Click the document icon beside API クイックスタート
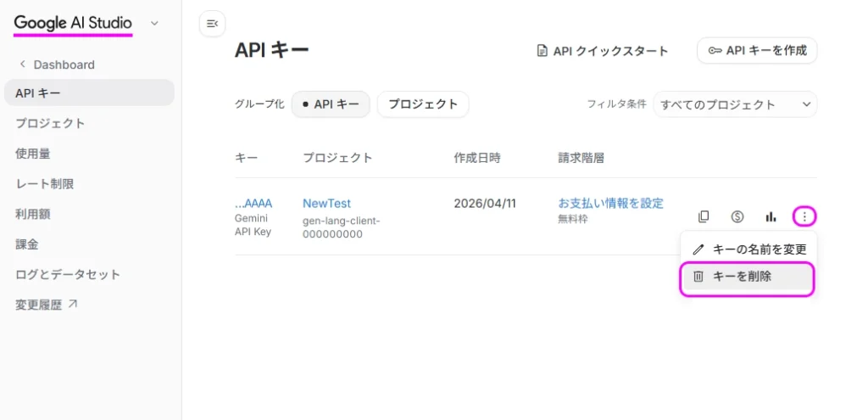This screenshot has height=420, width=868. (542, 51)
